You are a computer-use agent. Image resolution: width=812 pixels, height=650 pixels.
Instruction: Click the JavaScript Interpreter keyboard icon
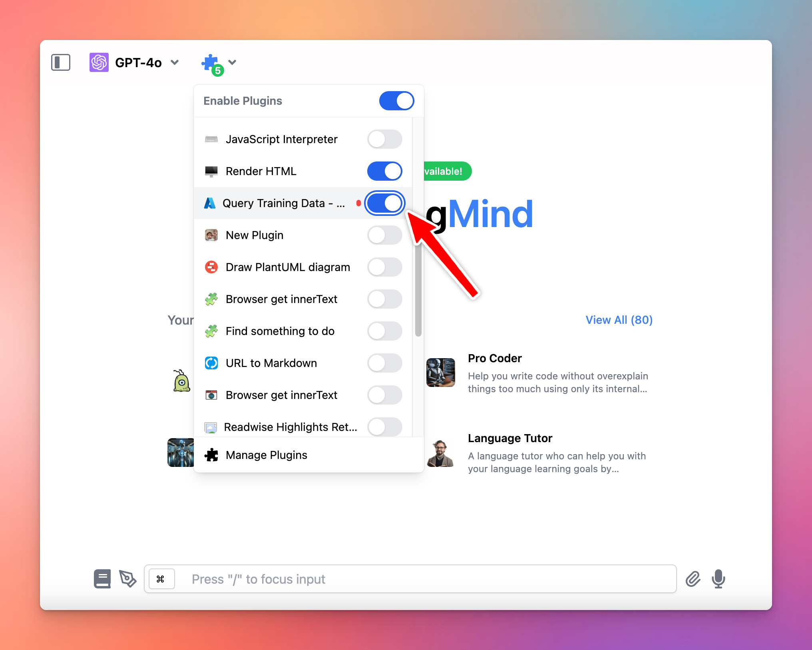211,139
